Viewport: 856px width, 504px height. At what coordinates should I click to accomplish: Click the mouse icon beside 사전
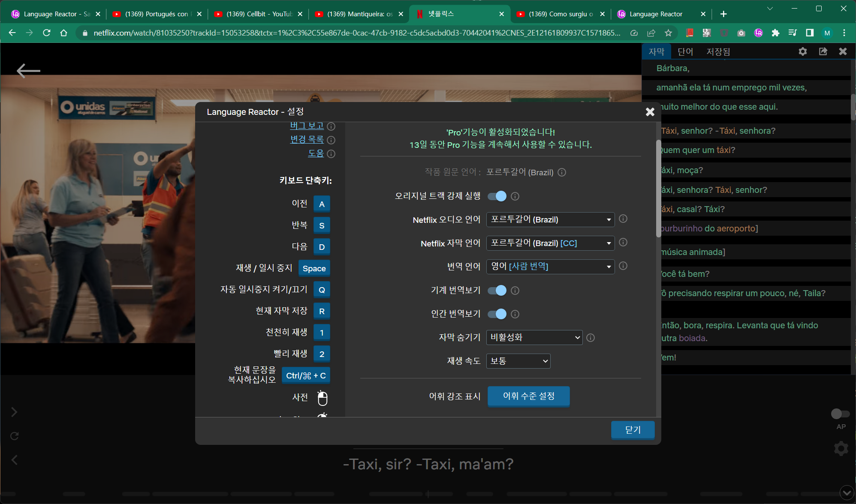pos(323,398)
